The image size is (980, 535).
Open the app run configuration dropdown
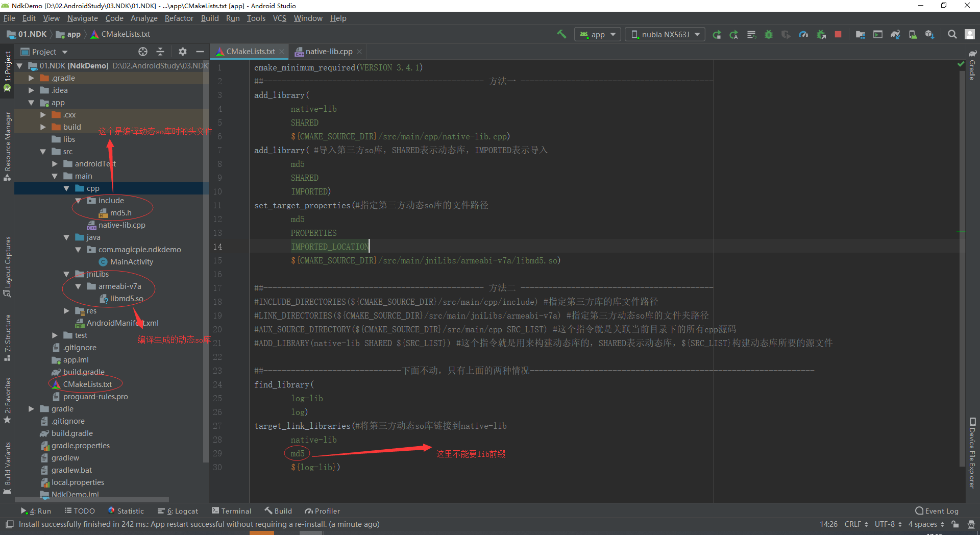pyautogui.click(x=597, y=34)
